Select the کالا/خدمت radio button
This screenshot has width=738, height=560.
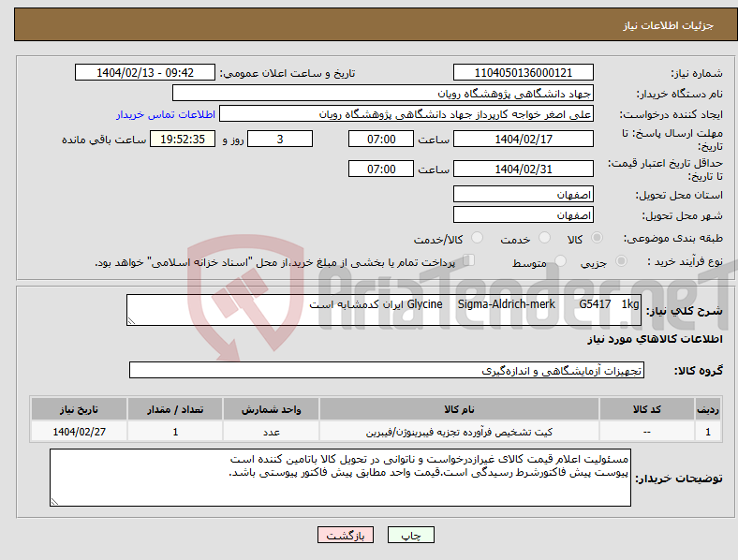pos(477,238)
